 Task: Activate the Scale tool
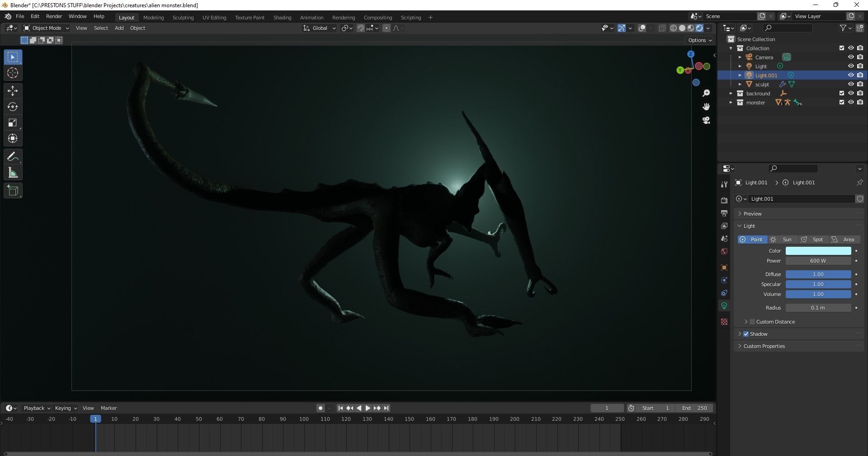[x=13, y=122]
